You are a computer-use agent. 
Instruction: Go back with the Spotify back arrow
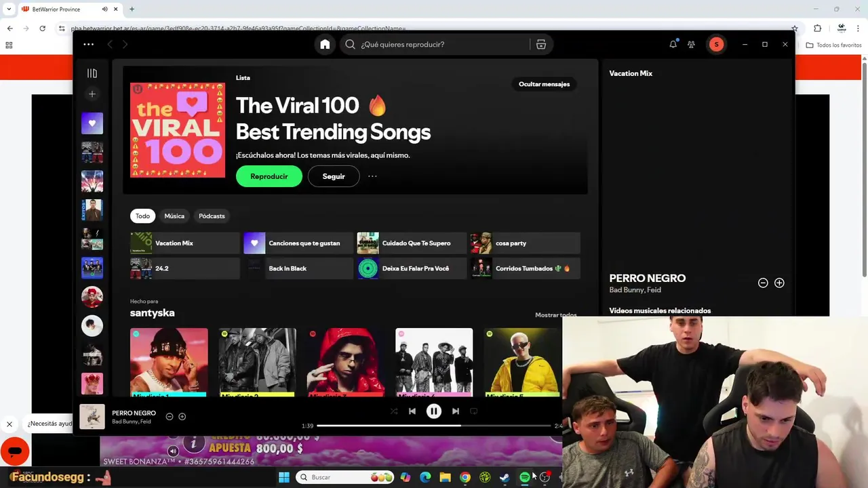tap(109, 44)
